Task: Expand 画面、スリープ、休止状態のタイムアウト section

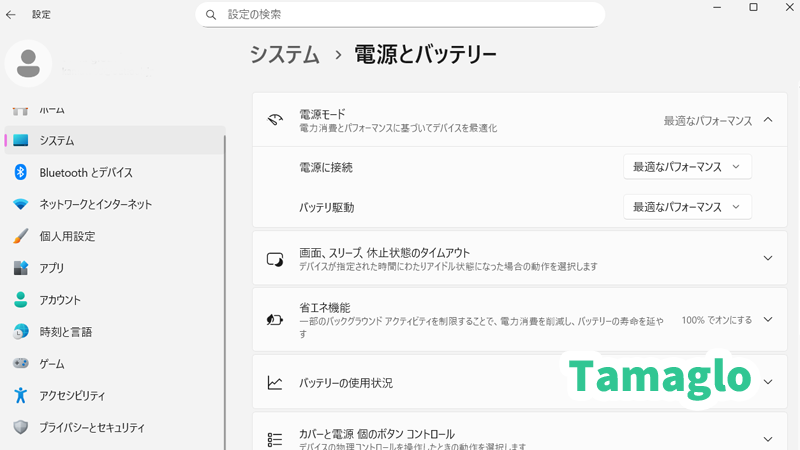Action: [768, 259]
